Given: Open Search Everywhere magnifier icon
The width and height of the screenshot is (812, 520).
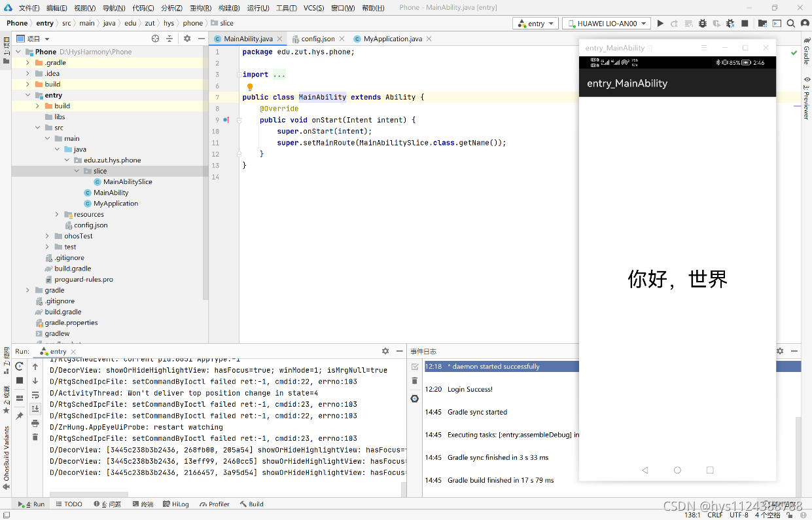Looking at the screenshot, I should click(790, 23).
